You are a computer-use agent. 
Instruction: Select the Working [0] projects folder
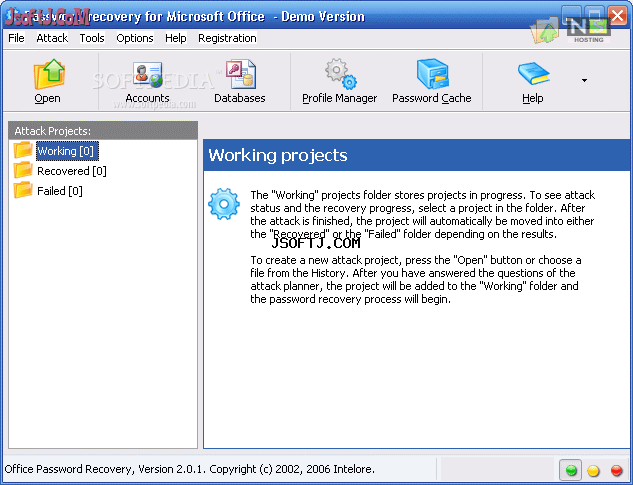tap(67, 151)
